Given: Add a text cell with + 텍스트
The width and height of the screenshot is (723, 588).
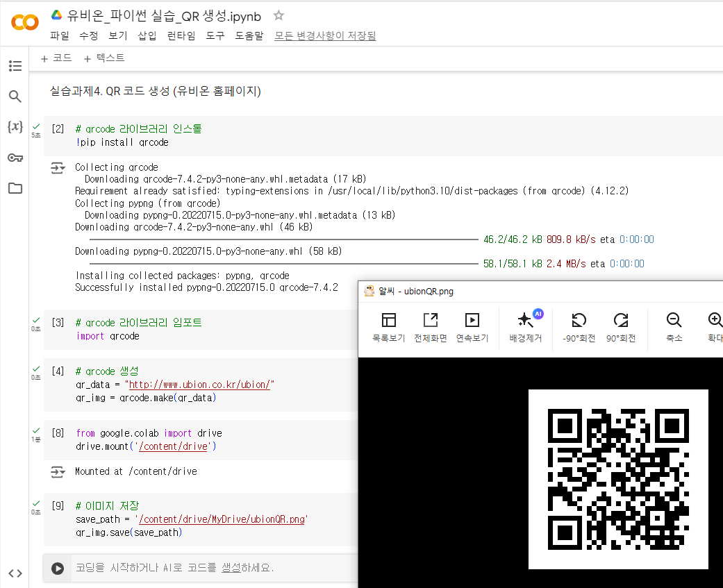Looking at the screenshot, I should tap(104, 58).
